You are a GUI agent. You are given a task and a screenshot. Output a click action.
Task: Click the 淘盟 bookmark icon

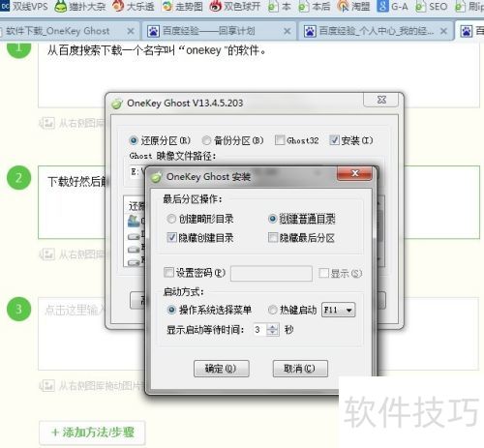click(343, 6)
